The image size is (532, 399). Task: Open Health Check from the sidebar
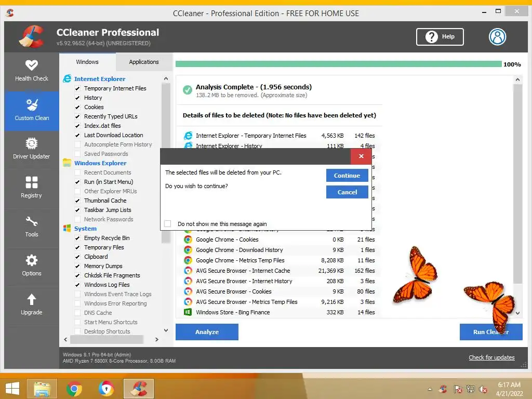(x=32, y=71)
